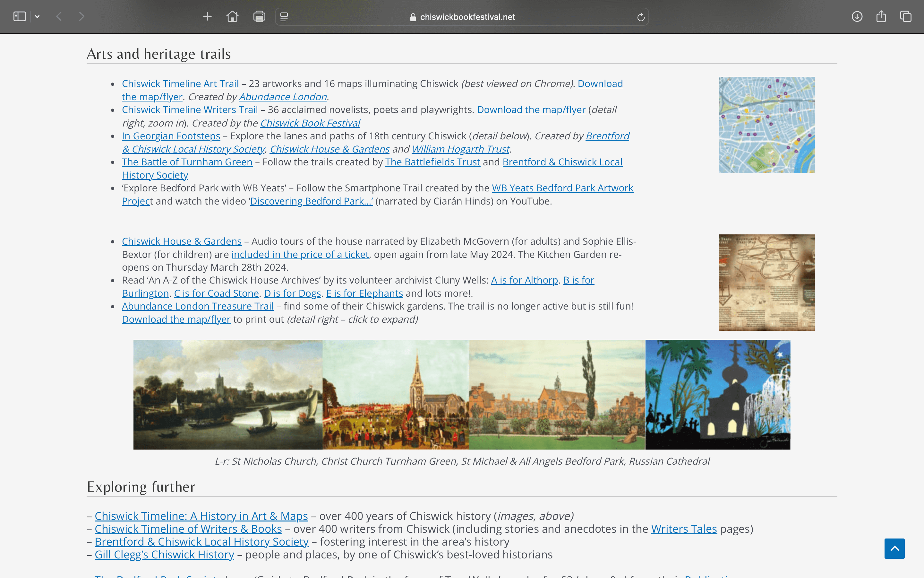Image resolution: width=924 pixels, height=578 pixels.
Task: Open 'D is for Dogs' link
Action: click(x=293, y=293)
